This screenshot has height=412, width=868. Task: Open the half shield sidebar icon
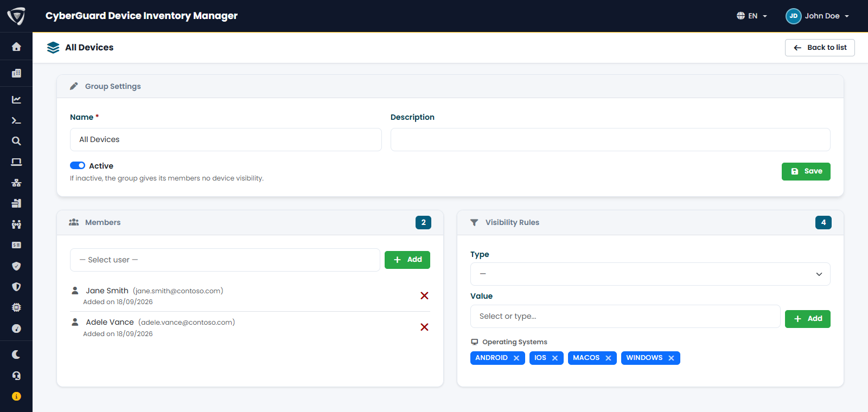[x=16, y=287]
